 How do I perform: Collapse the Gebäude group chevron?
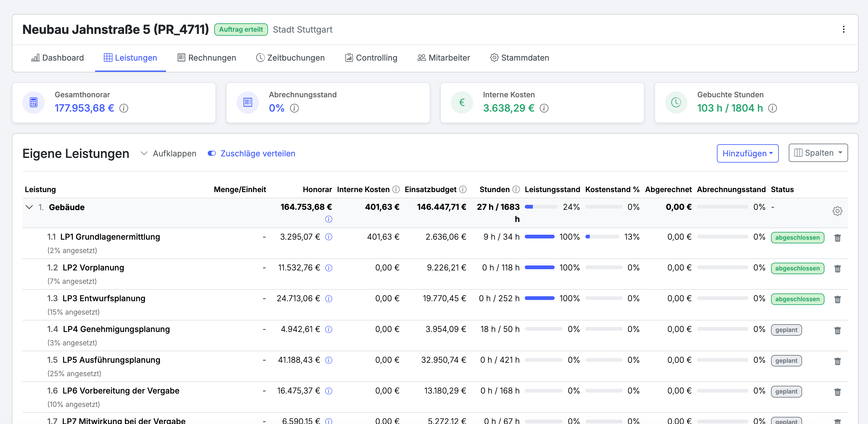point(29,207)
